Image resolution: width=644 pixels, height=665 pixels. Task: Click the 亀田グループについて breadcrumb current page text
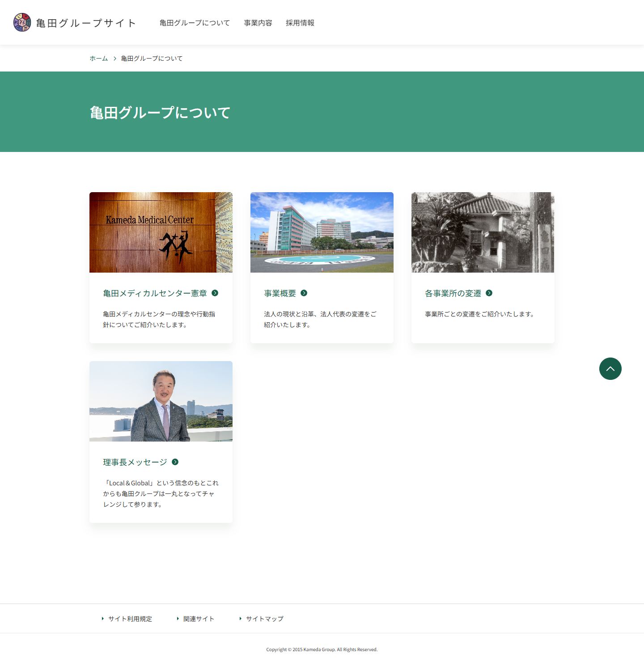[x=152, y=59]
